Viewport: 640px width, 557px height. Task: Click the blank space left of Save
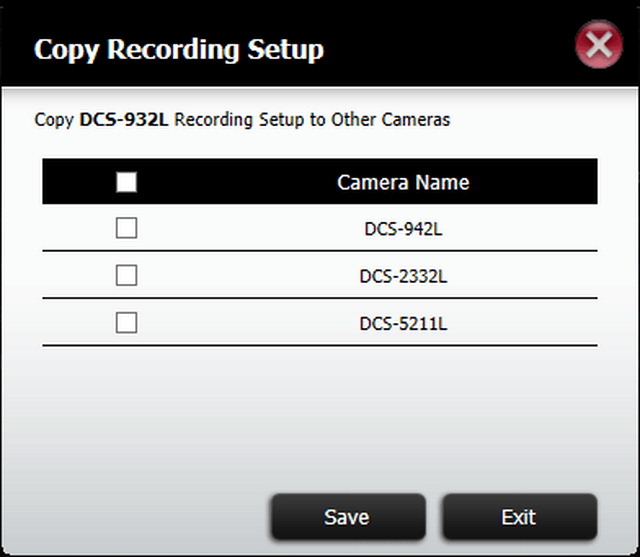155,517
